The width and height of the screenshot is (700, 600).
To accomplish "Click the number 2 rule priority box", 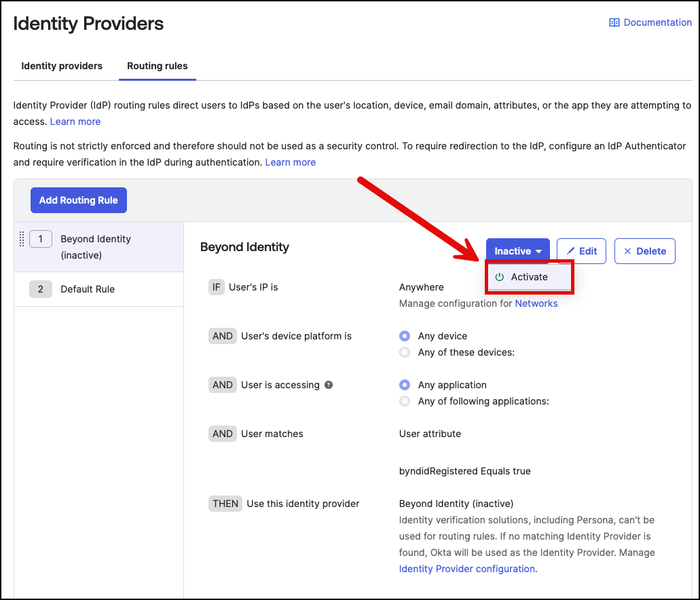I will coord(41,289).
